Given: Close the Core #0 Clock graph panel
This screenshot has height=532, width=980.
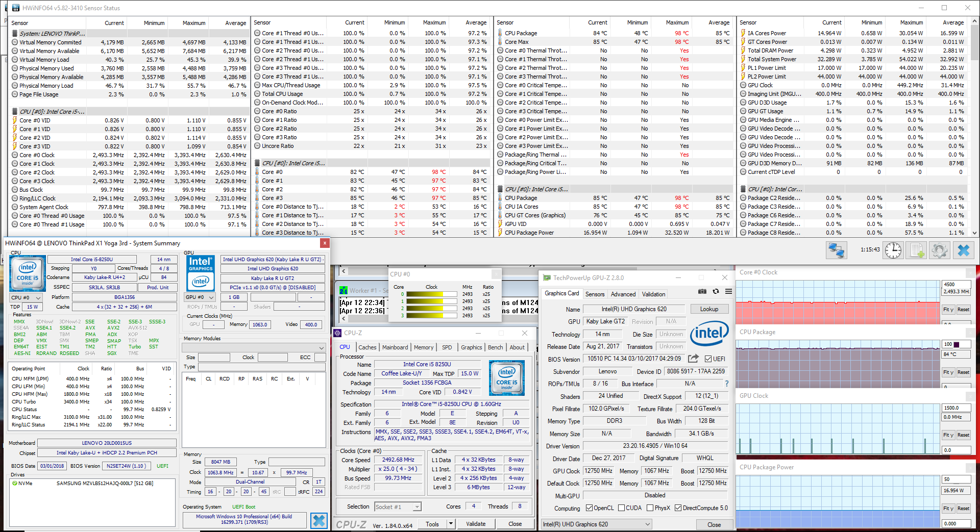Looking at the screenshot, I should click(970, 272).
